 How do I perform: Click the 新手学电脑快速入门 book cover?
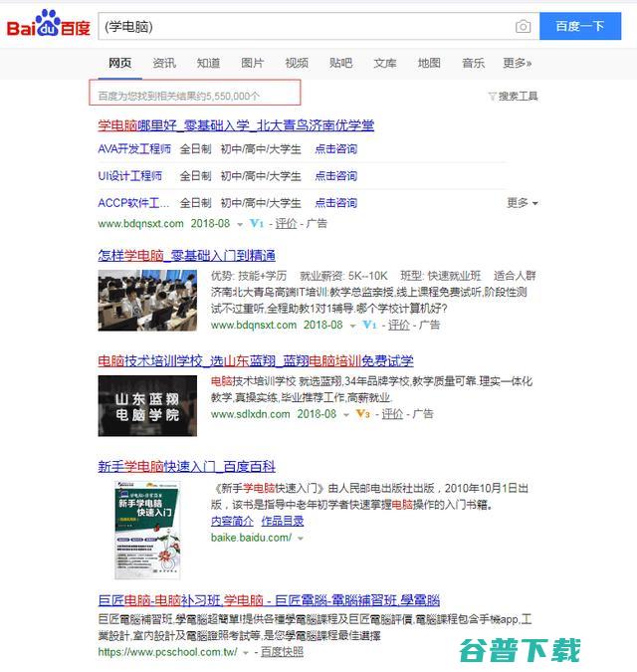(147, 530)
